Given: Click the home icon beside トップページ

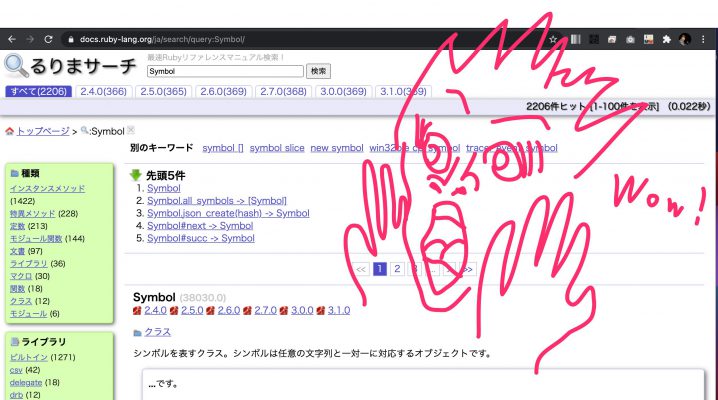Looking at the screenshot, I should point(10,131).
